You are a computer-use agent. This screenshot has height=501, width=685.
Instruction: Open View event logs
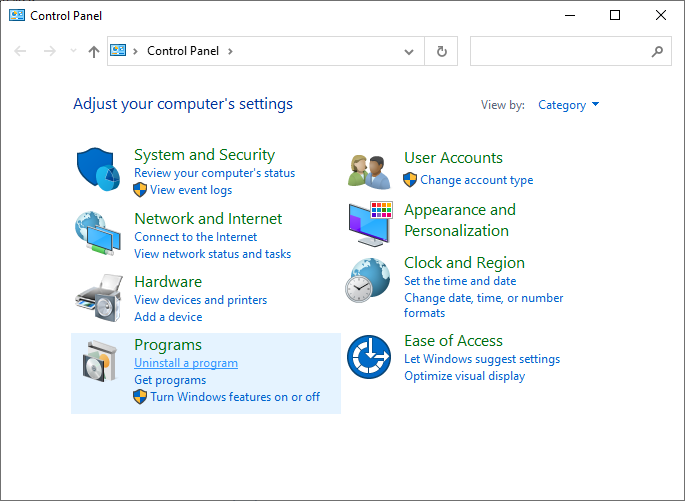point(191,190)
